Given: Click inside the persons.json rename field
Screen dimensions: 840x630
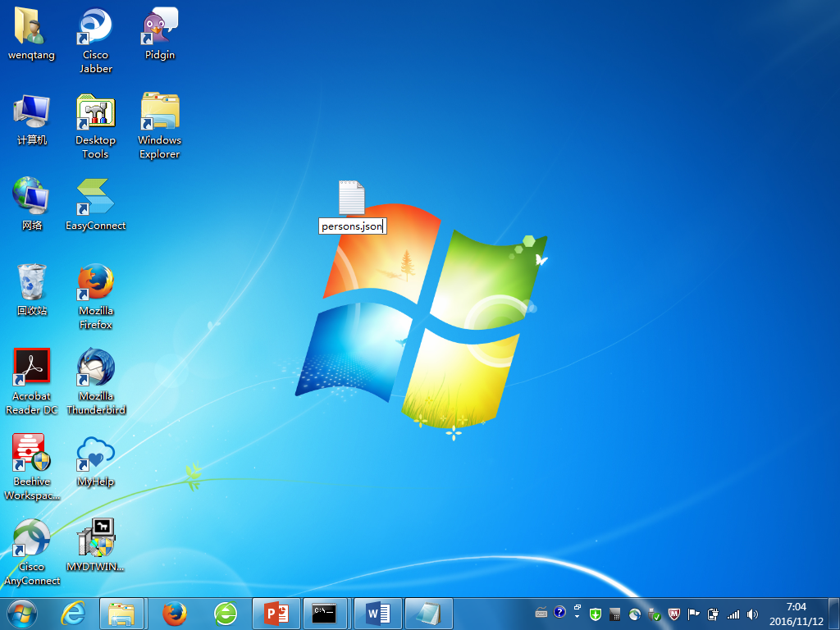Looking at the screenshot, I should click(351, 226).
